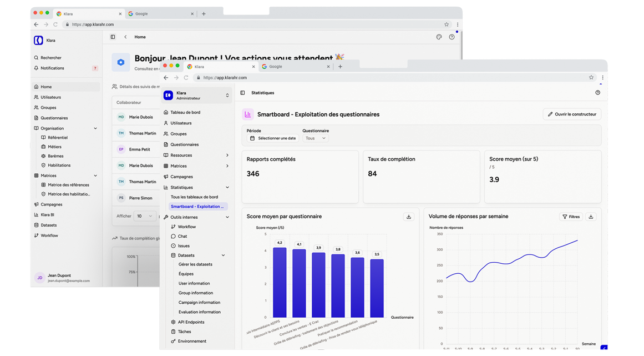Click Ouvrir le constructeur button
The image size is (644, 356).
pos(572,114)
